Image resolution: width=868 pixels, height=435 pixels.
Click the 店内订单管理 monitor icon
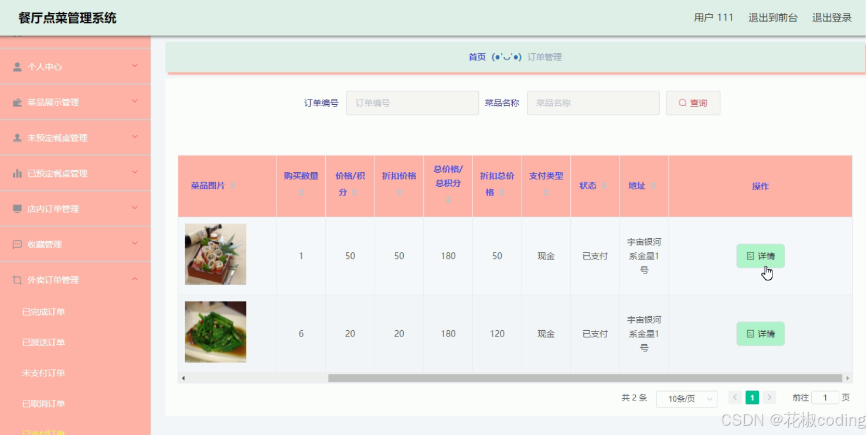[16, 208]
